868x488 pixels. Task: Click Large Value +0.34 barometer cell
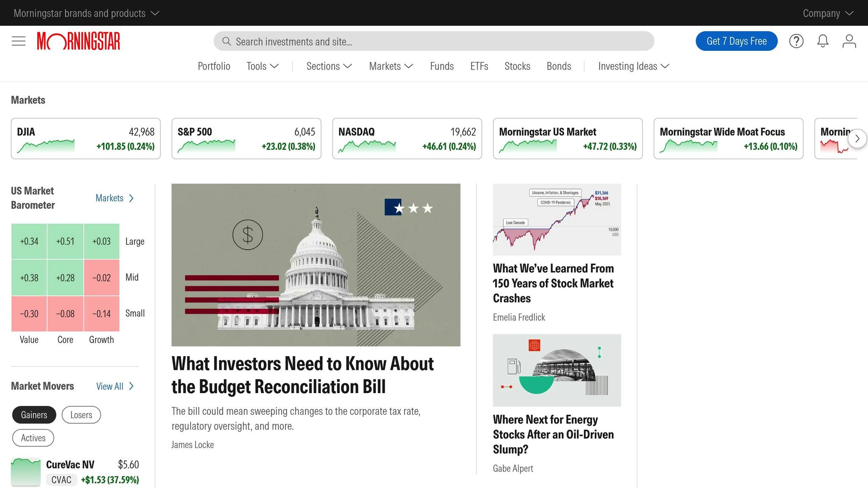click(x=29, y=241)
